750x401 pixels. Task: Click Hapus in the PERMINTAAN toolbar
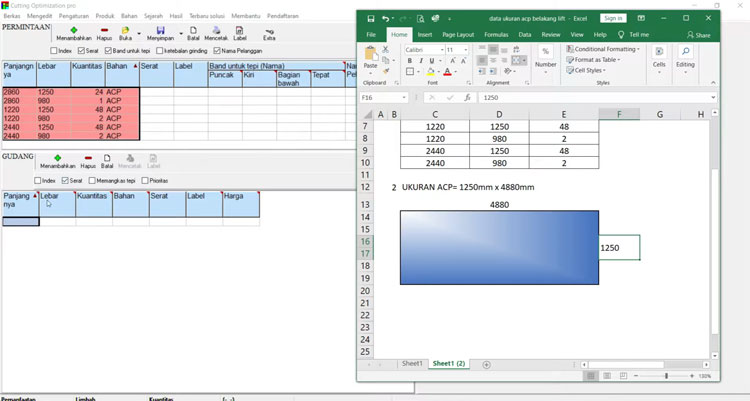(x=104, y=33)
